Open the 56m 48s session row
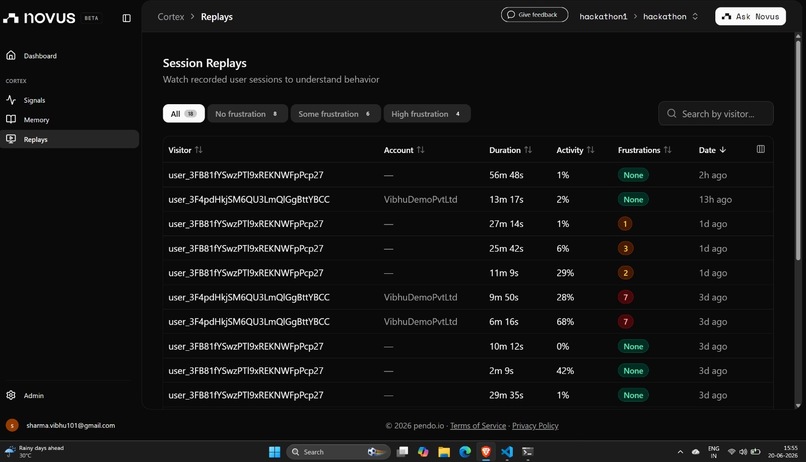 [468, 175]
